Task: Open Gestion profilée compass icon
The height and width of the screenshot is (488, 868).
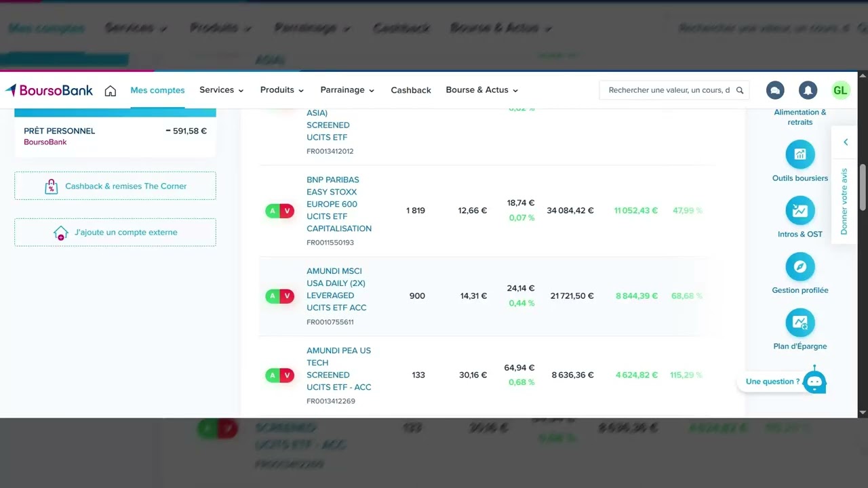Action: tap(800, 266)
